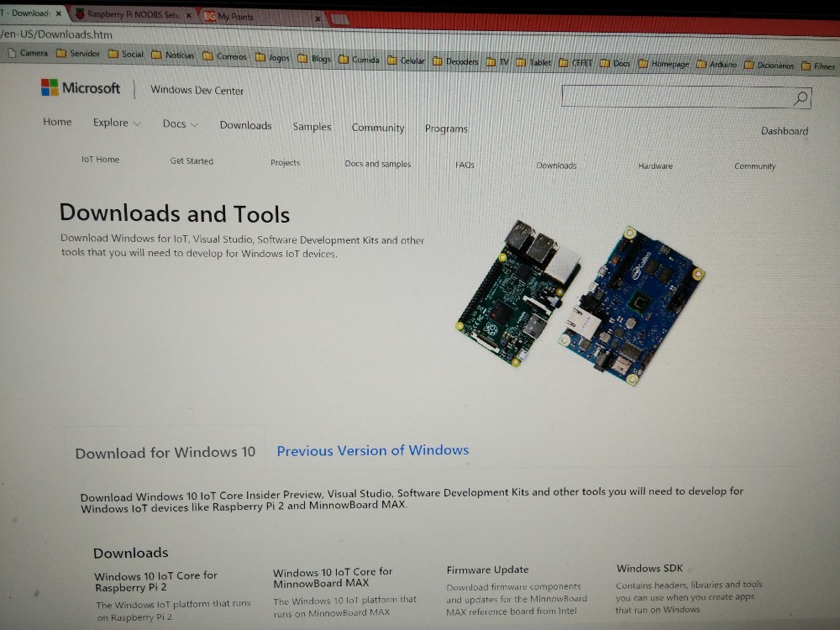
Task: Open the Camera bookmark
Action: point(28,52)
